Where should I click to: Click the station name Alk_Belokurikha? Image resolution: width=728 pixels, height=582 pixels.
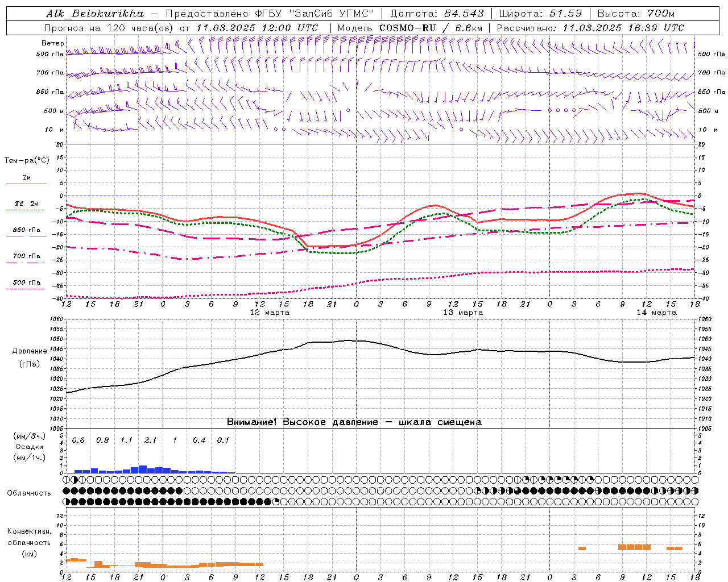[x=96, y=14]
